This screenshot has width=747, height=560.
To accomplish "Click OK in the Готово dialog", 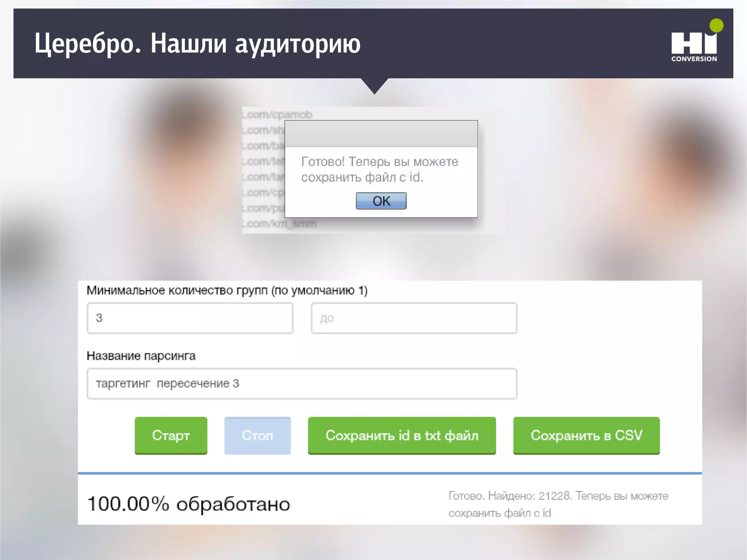I will 381,201.
